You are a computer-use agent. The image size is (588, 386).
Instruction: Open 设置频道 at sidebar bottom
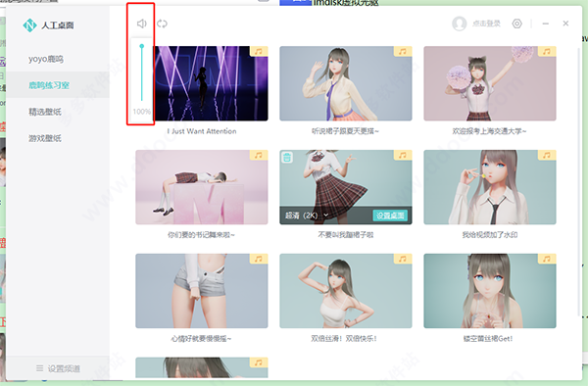point(64,368)
